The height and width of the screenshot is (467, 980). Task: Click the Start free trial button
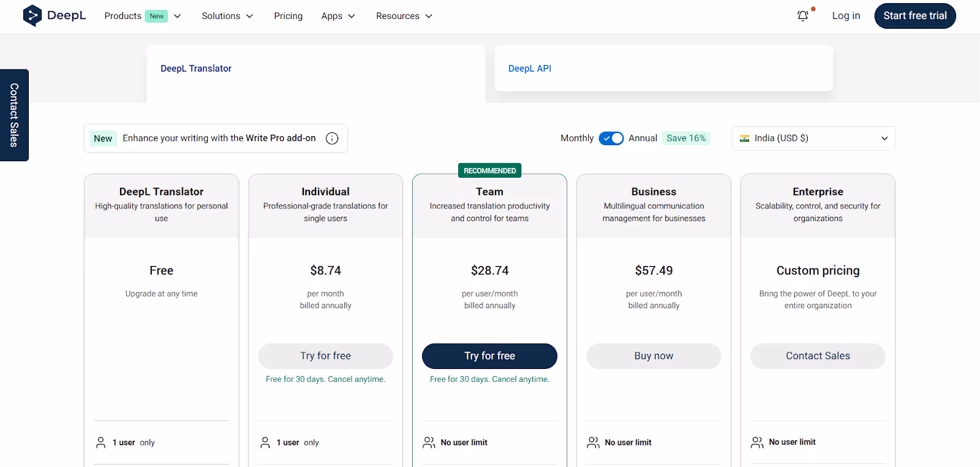tap(915, 16)
